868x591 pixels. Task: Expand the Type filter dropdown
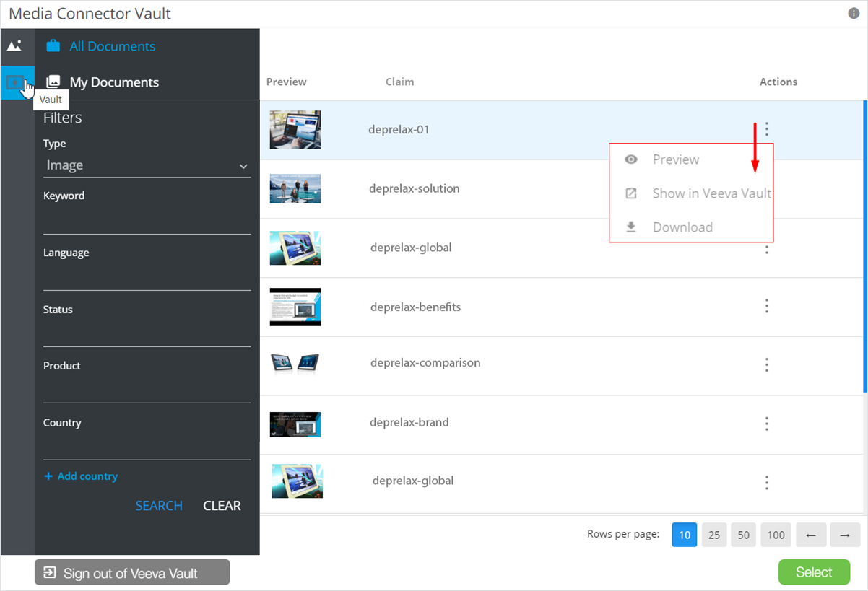point(147,166)
